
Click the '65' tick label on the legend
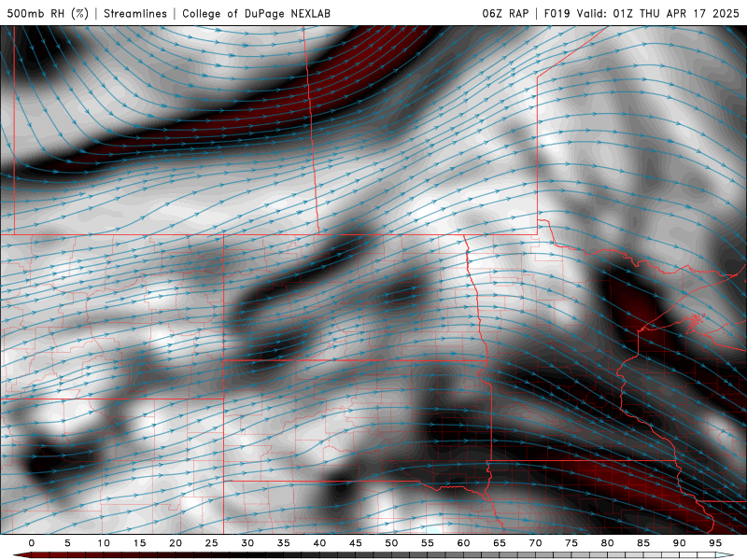(x=500, y=543)
